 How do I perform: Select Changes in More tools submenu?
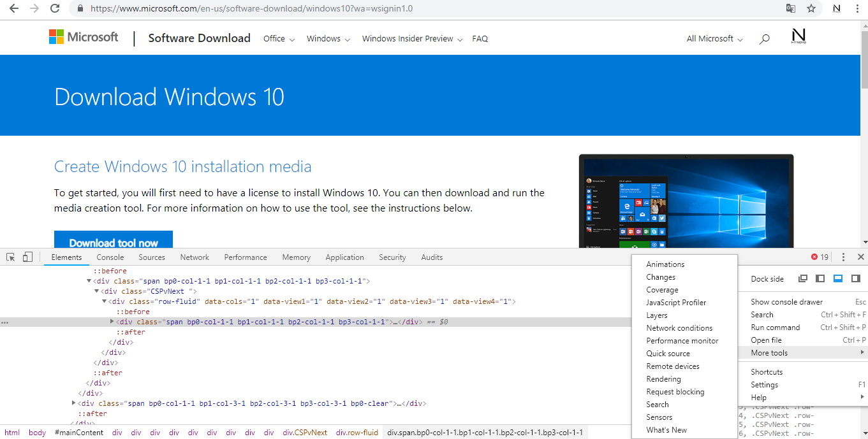coord(684,277)
